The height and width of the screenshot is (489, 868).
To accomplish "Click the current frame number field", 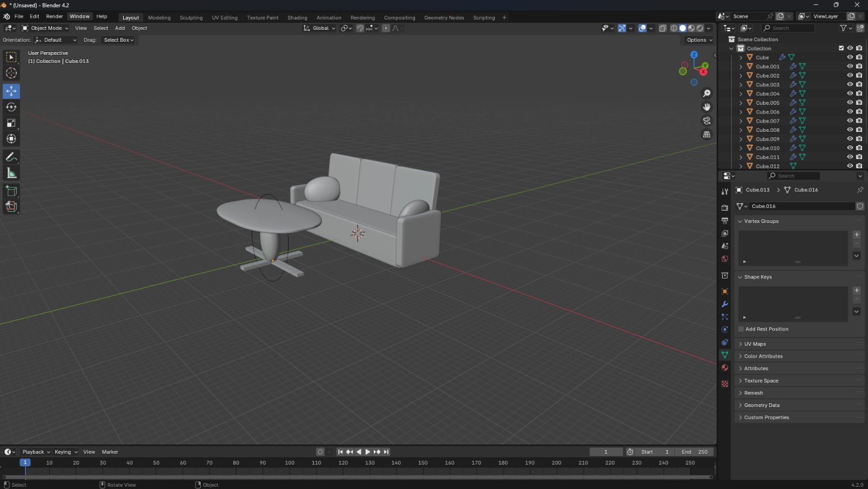I will [606, 452].
